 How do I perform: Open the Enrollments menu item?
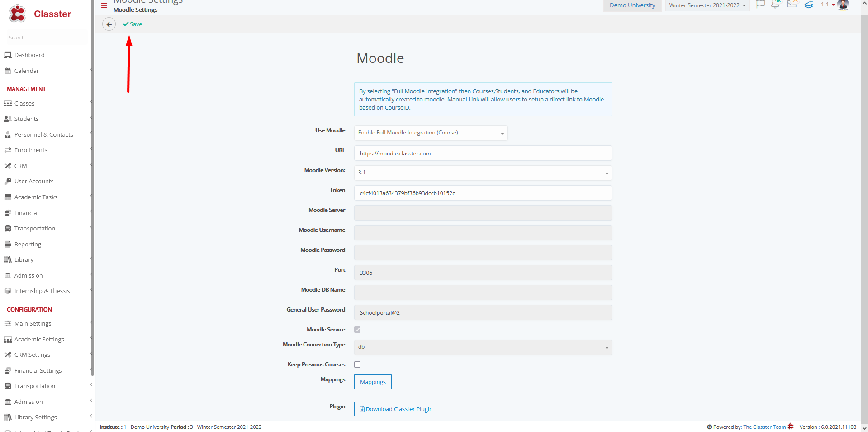pos(31,150)
